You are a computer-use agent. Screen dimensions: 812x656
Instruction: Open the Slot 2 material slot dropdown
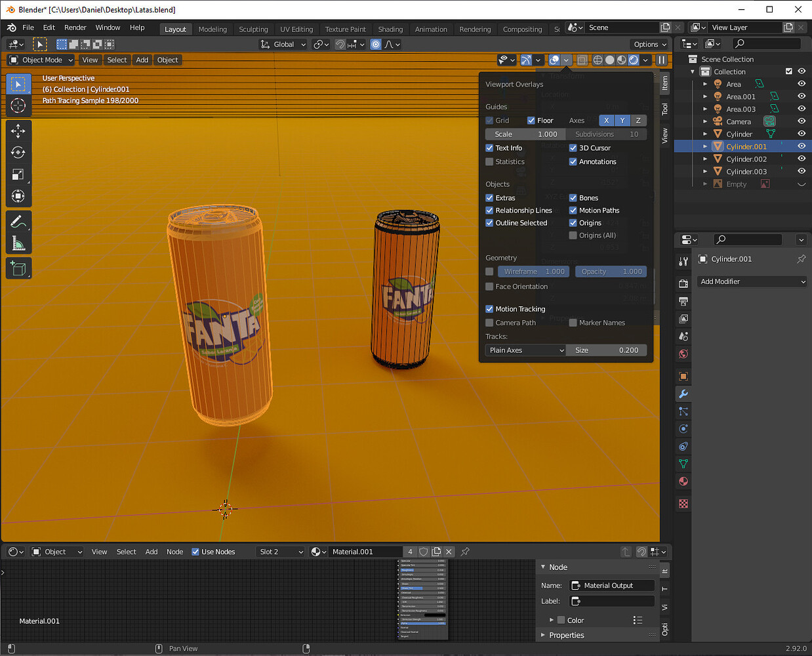(281, 552)
